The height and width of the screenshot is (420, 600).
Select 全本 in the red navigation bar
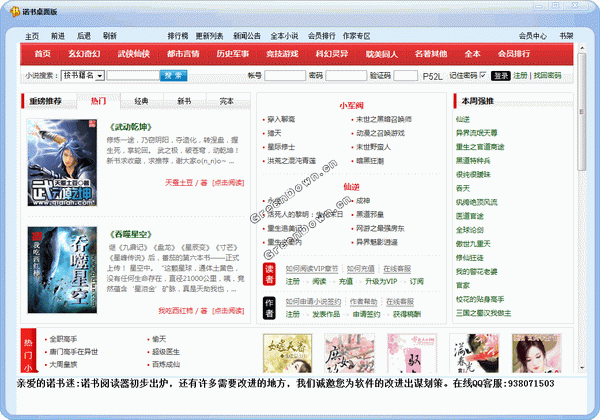coord(473,54)
